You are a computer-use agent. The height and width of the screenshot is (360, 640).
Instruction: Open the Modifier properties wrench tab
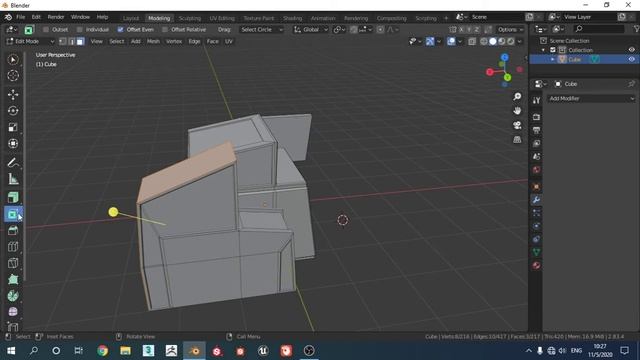click(x=536, y=200)
